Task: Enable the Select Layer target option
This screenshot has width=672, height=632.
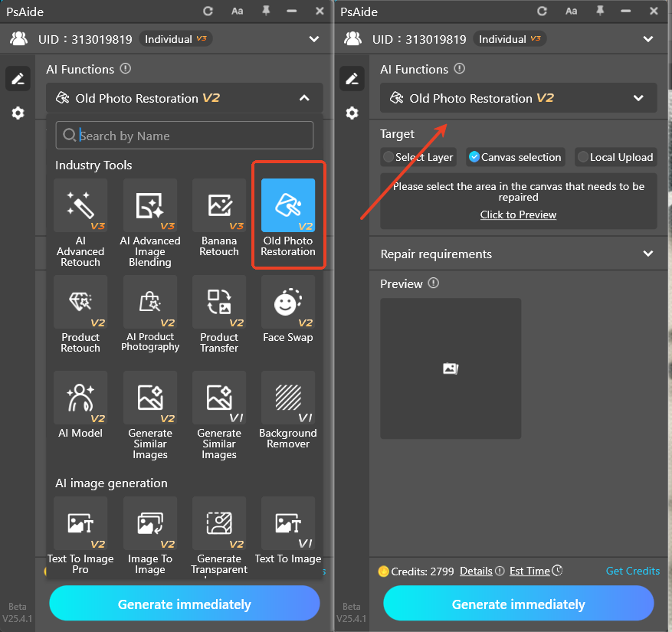Action: tap(418, 157)
